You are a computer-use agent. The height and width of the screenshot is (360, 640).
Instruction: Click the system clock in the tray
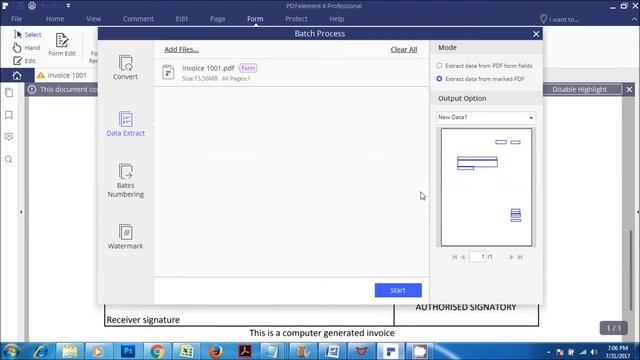point(618,352)
